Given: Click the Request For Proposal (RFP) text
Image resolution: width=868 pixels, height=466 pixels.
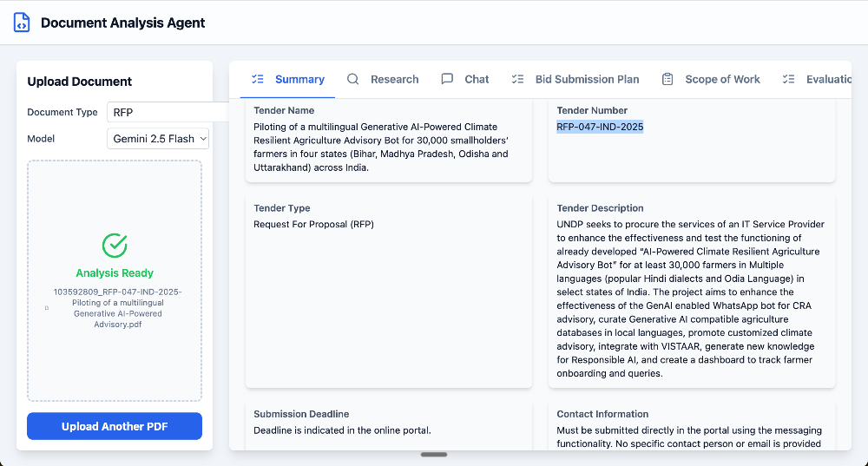Looking at the screenshot, I should click(x=314, y=224).
